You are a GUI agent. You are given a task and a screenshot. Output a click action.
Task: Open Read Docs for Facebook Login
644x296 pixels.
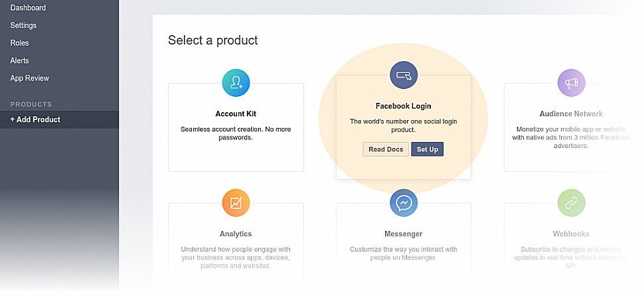point(386,149)
